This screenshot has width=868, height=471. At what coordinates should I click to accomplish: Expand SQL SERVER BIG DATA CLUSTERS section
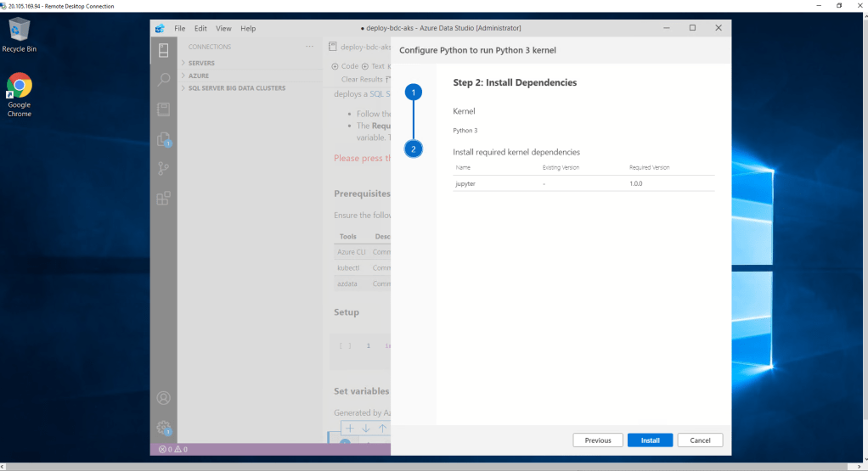[236, 88]
